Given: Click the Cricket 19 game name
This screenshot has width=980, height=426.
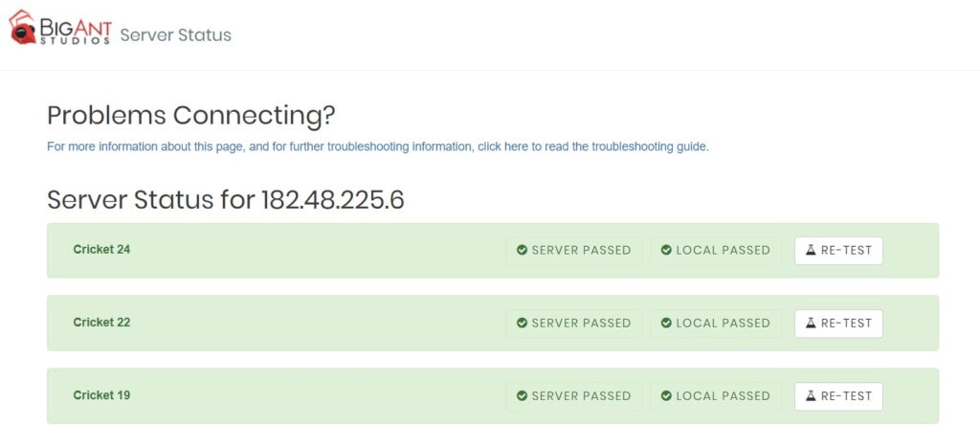Looking at the screenshot, I should [x=101, y=395].
